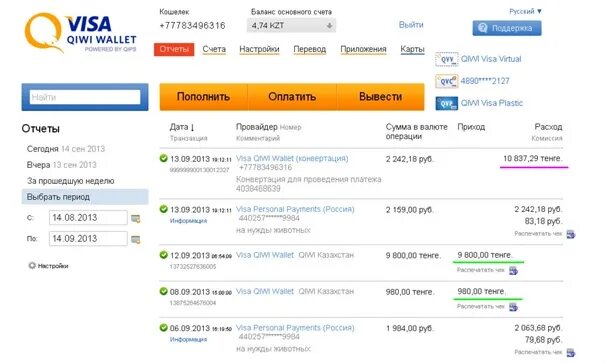Click green status checkmark of 06.09.2013 transaction
Screen dimensions: 604x363
click(164, 328)
